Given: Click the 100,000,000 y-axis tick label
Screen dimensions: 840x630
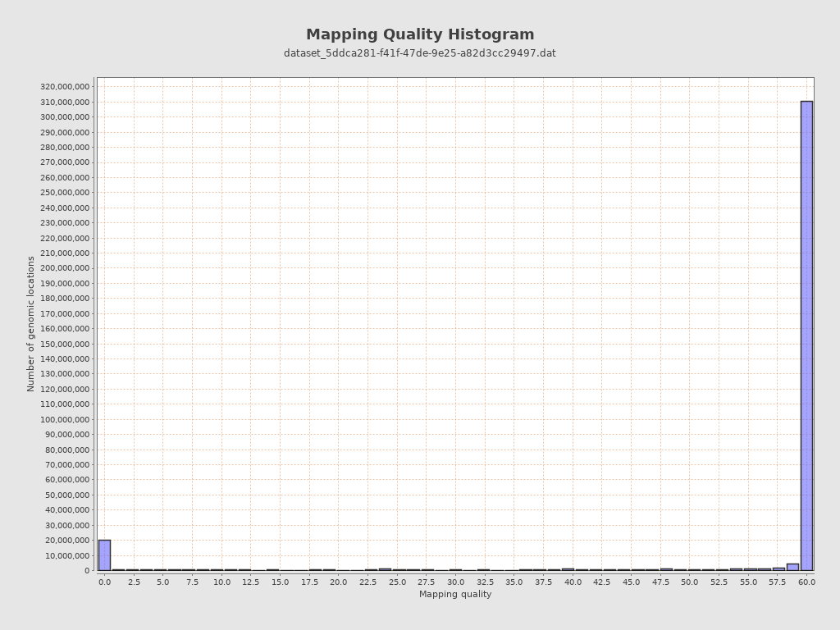Looking at the screenshot, I should click(65, 420).
